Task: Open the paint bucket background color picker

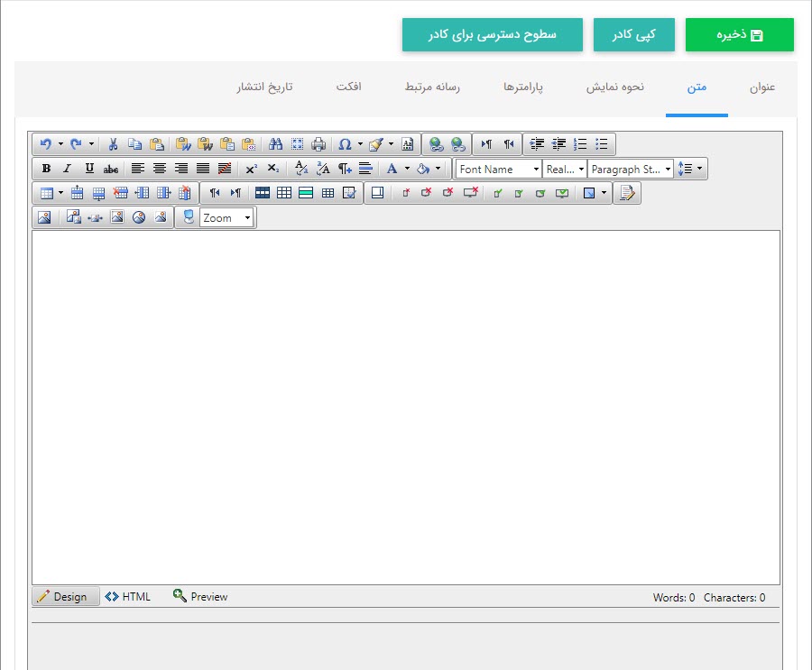Action: (x=422, y=169)
